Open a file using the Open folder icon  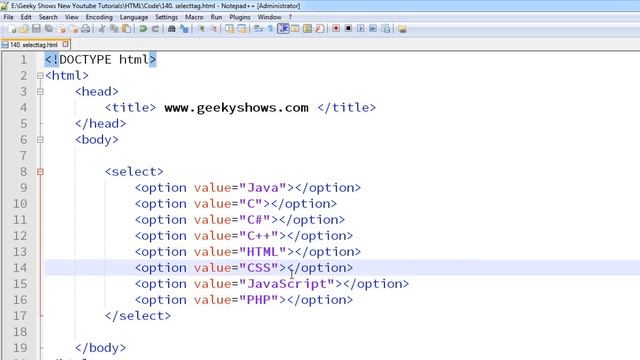(x=24, y=29)
